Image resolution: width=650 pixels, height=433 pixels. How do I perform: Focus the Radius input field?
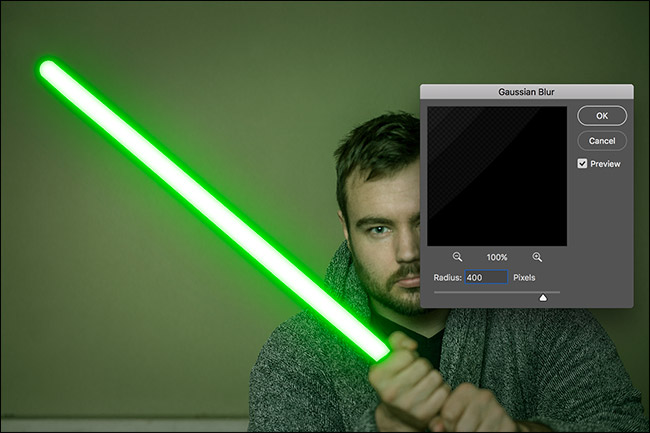point(486,277)
